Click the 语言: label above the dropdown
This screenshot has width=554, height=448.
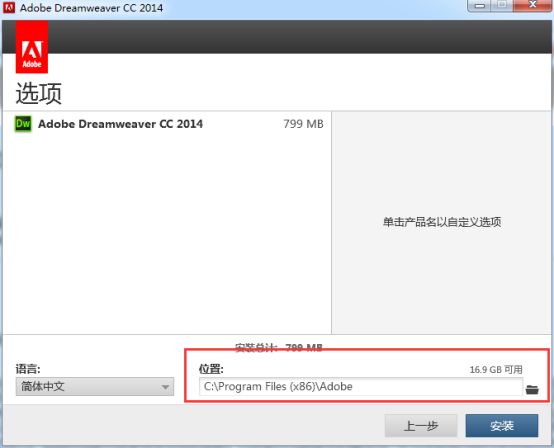point(28,369)
